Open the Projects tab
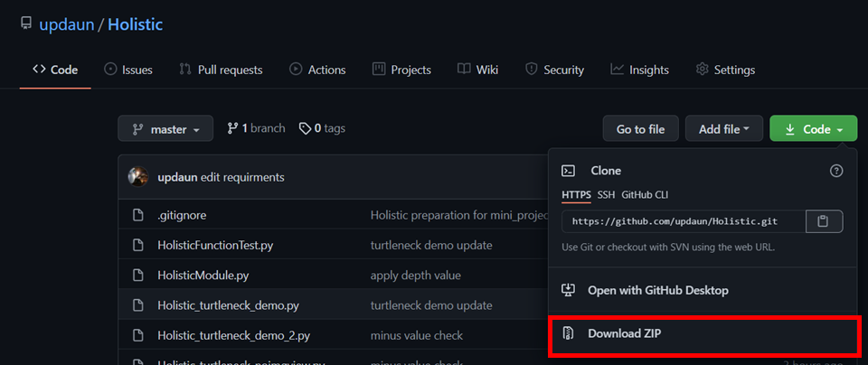The image size is (868, 365). tap(401, 70)
